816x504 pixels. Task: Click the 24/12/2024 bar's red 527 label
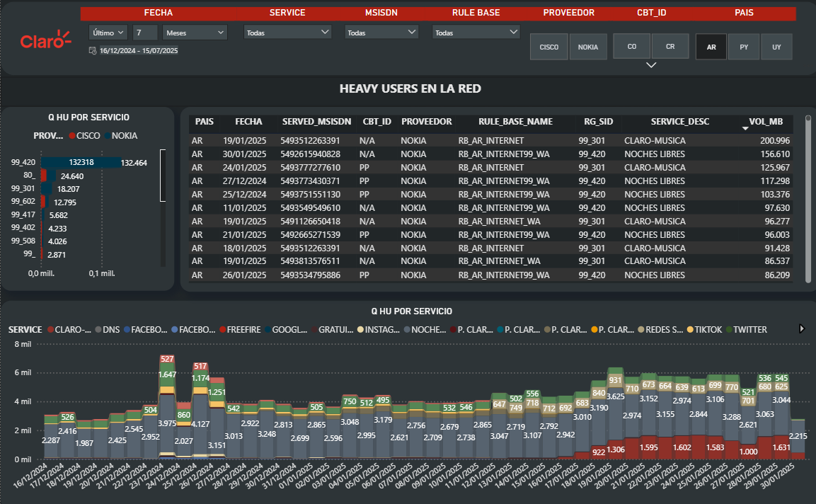pos(167,359)
